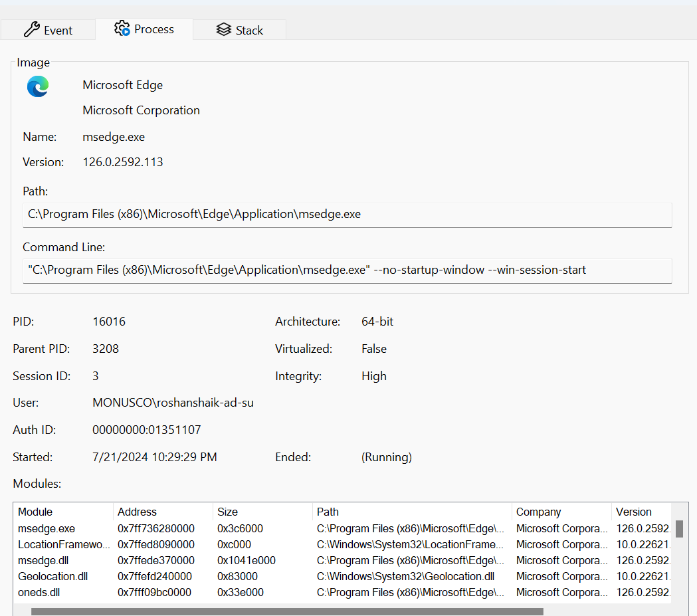Click the Microsoft Edge product name text
This screenshot has width=697, height=616.
123,85
